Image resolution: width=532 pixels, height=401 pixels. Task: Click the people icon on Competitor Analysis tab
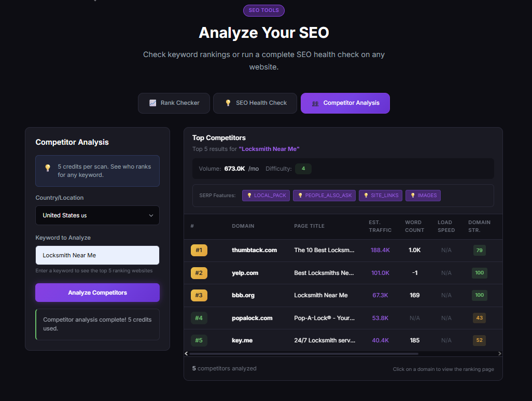[315, 103]
